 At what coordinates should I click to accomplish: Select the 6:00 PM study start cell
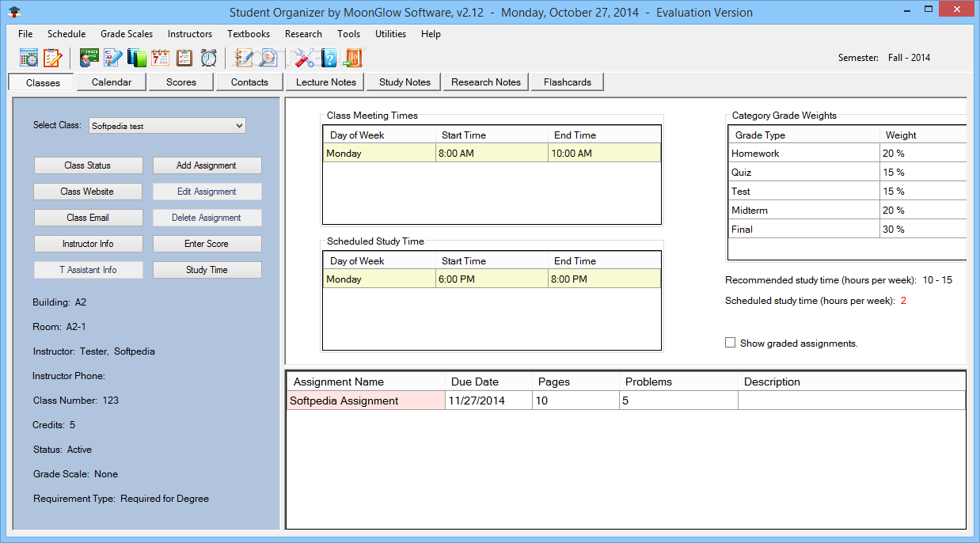coord(492,279)
